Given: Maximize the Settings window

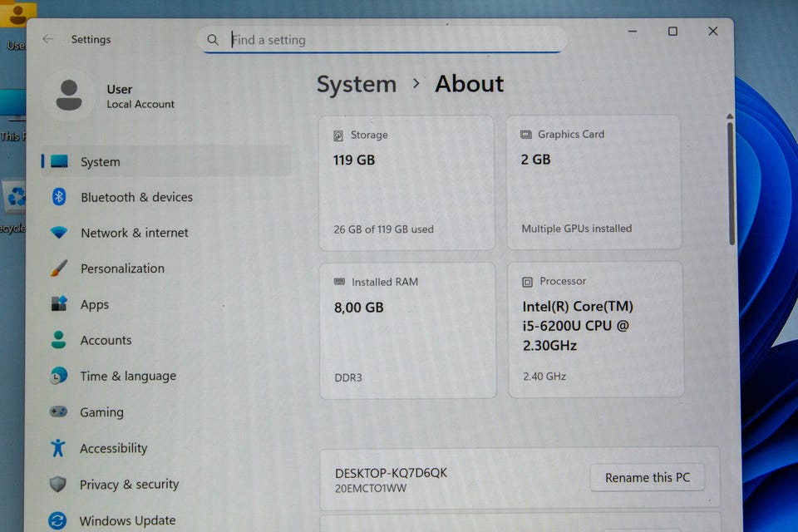Looking at the screenshot, I should click(672, 32).
